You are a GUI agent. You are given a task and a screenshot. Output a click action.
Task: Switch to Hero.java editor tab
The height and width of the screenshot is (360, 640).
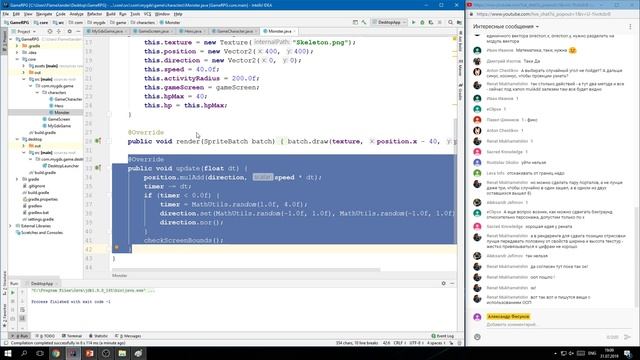(x=193, y=31)
